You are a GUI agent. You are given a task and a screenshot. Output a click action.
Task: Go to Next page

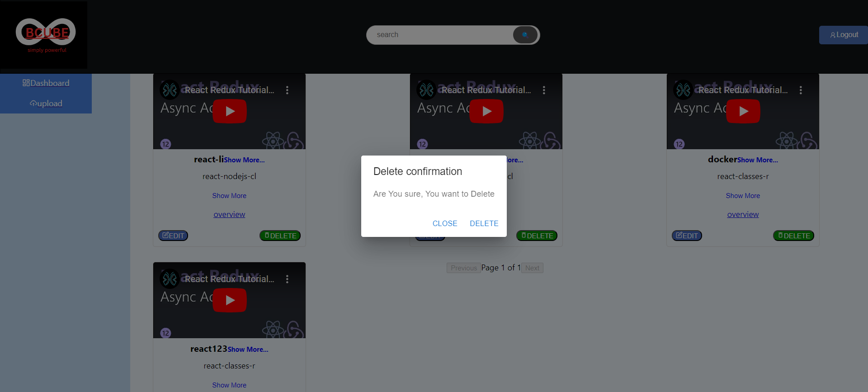click(x=532, y=268)
